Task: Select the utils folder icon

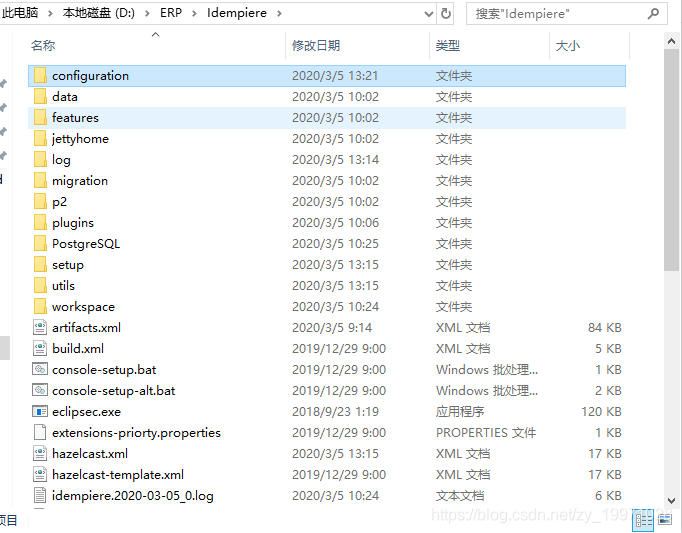Action: [40, 285]
